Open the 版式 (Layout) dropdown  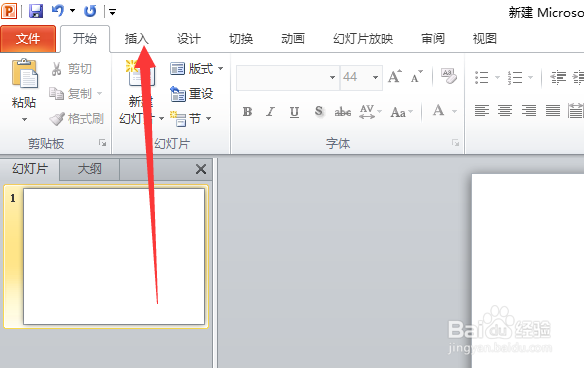pyautogui.click(x=197, y=69)
